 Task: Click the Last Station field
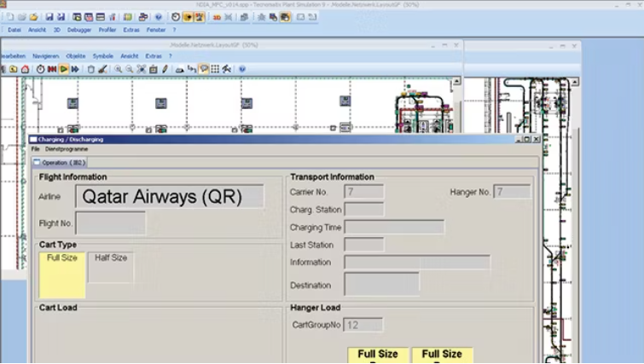coord(364,245)
